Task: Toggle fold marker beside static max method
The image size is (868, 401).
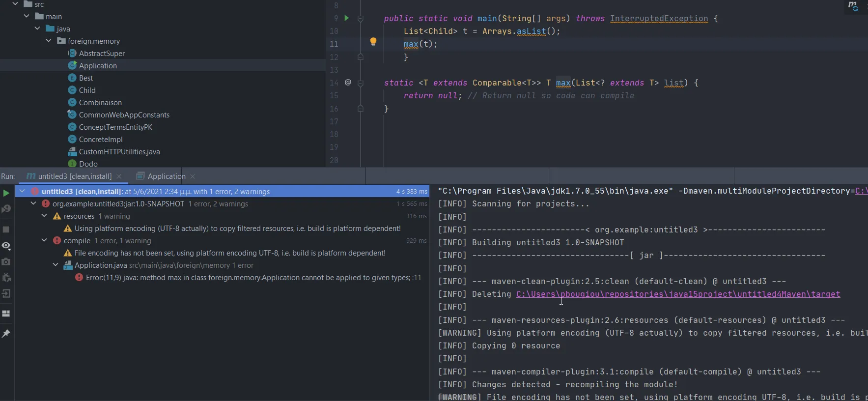Action: tap(360, 83)
